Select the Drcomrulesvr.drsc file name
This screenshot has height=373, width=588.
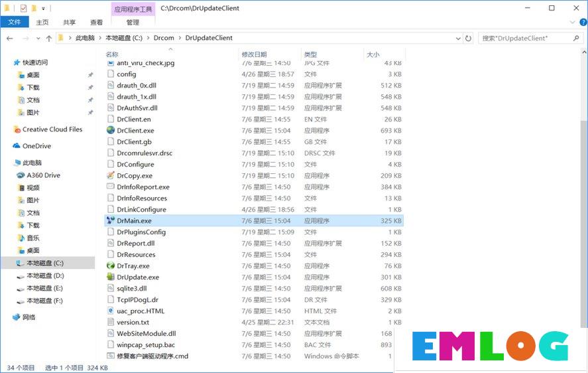tap(145, 153)
